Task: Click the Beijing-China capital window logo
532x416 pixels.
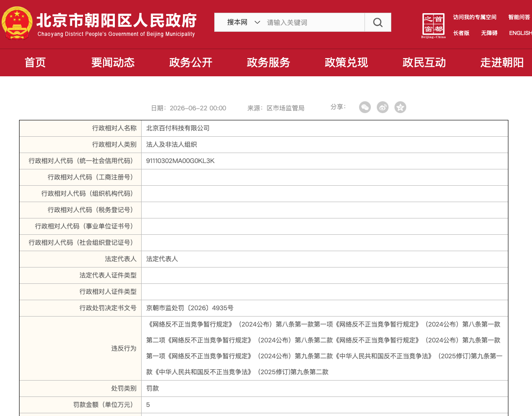Action: point(433,26)
